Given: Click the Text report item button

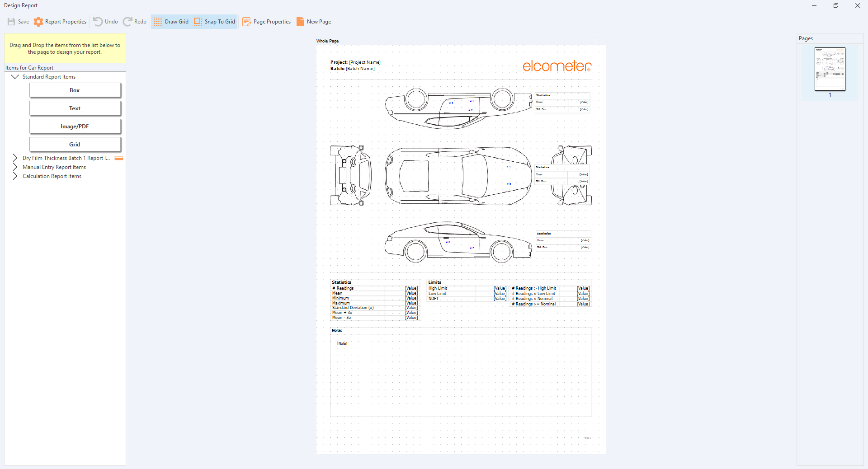Looking at the screenshot, I should point(75,108).
